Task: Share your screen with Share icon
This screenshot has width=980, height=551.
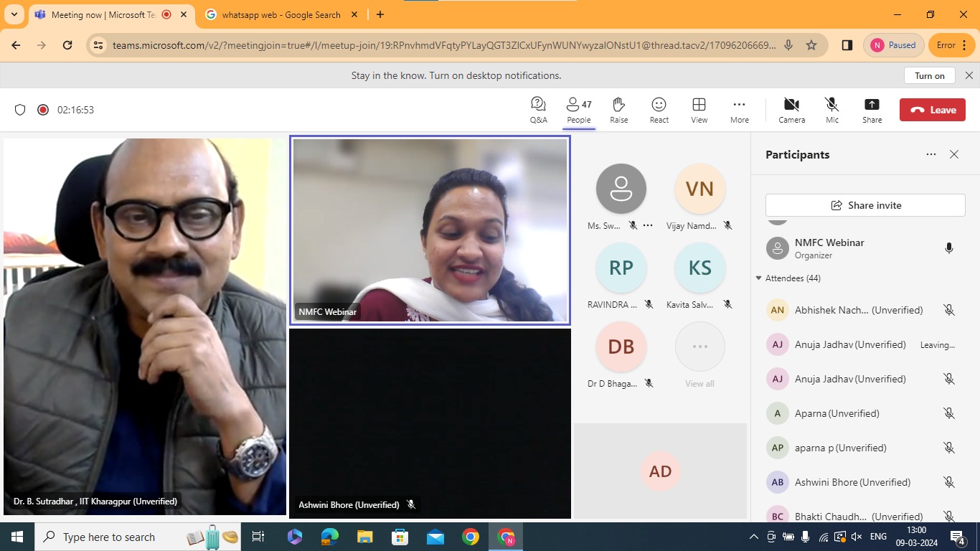Action: coord(872,110)
